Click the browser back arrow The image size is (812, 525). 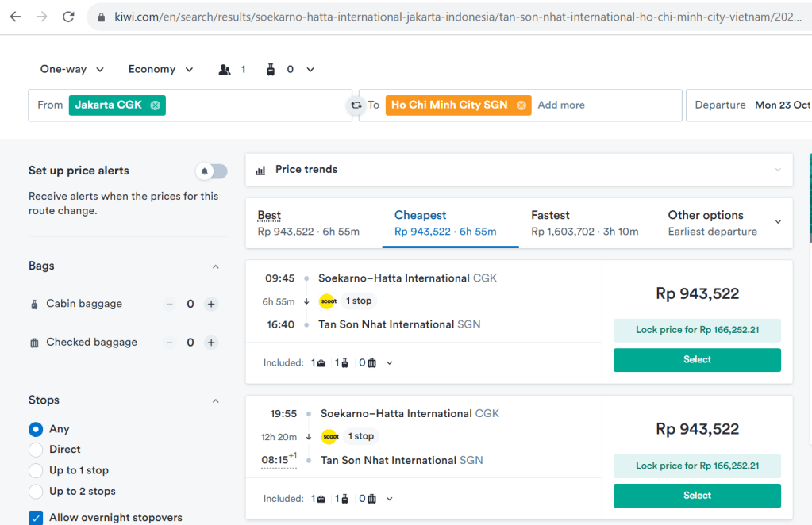tap(16, 17)
